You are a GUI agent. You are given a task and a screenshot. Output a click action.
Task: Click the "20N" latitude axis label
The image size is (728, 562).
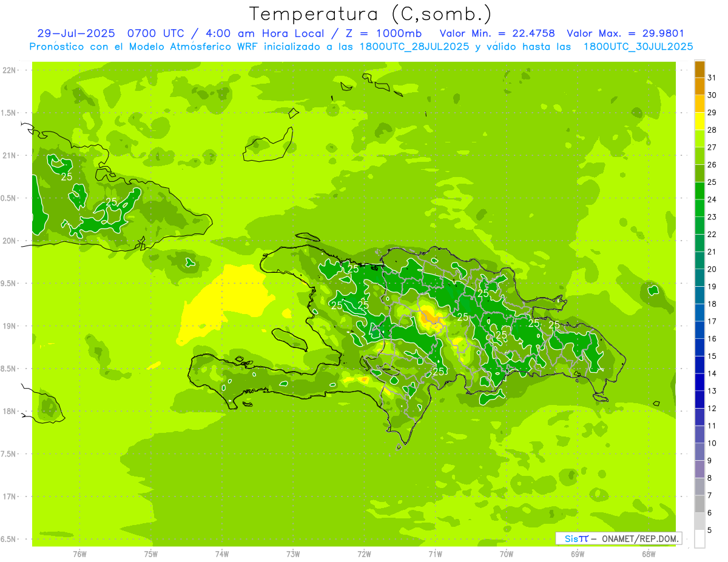click(x=8, y=241)
